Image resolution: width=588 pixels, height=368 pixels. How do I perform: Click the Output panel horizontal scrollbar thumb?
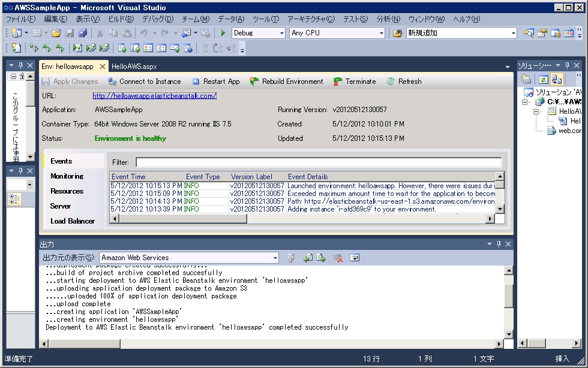84,343
